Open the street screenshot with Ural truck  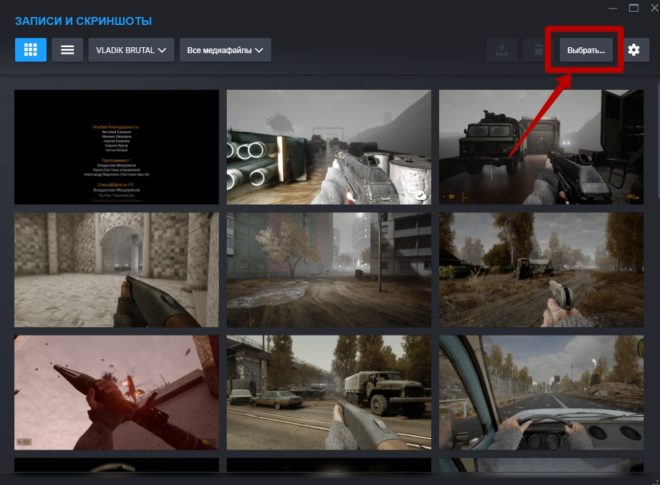[x=329, y=392]
